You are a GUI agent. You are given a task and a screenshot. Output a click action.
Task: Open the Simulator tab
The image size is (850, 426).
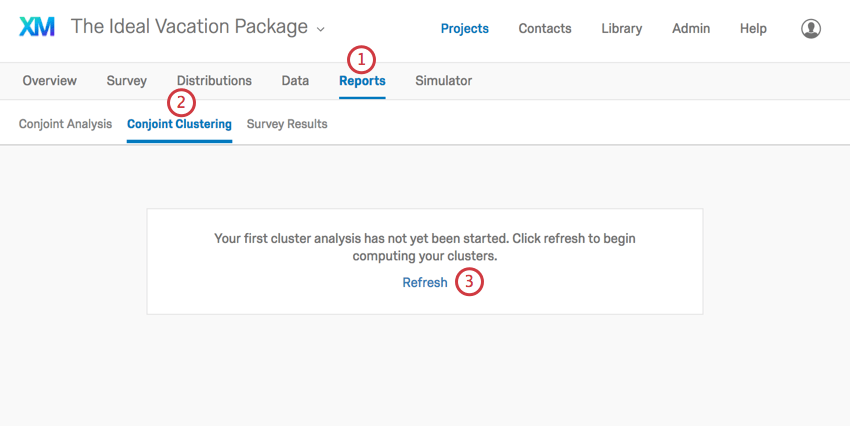[x=443, y=81]
